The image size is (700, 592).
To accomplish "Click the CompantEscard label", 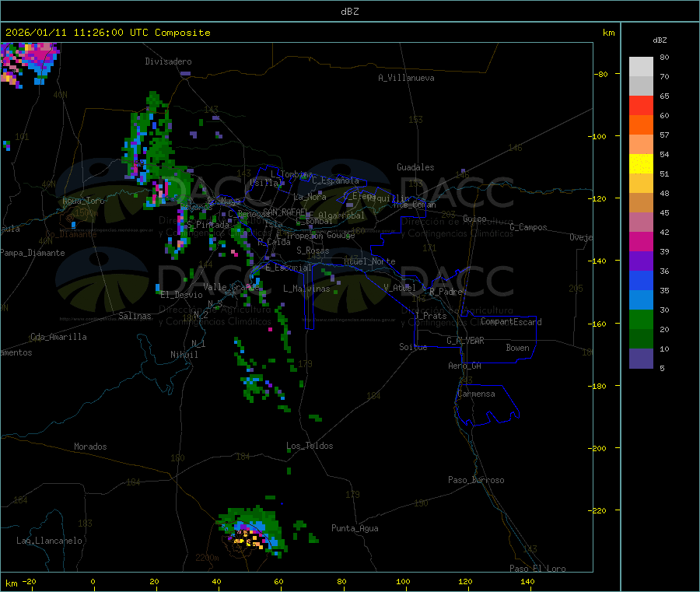I will 512,321.
